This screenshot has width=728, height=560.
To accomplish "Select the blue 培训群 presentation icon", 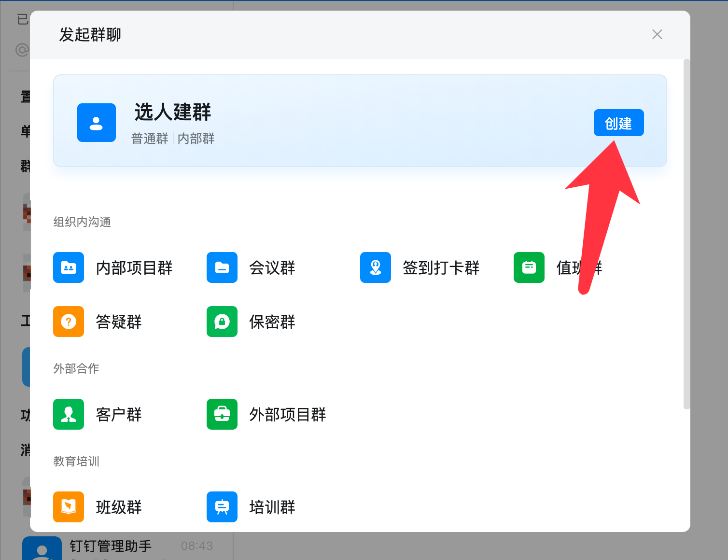I will click(222, 507).
